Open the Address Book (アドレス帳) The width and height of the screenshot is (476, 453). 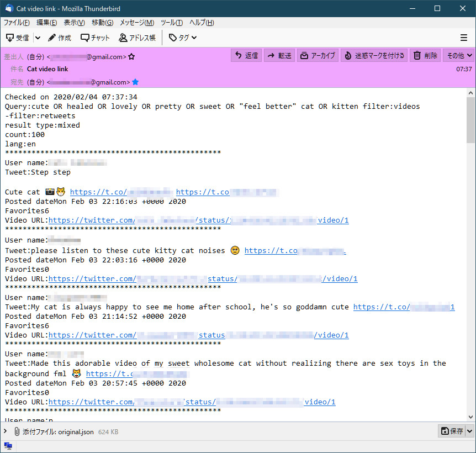(x=137, y=38)
